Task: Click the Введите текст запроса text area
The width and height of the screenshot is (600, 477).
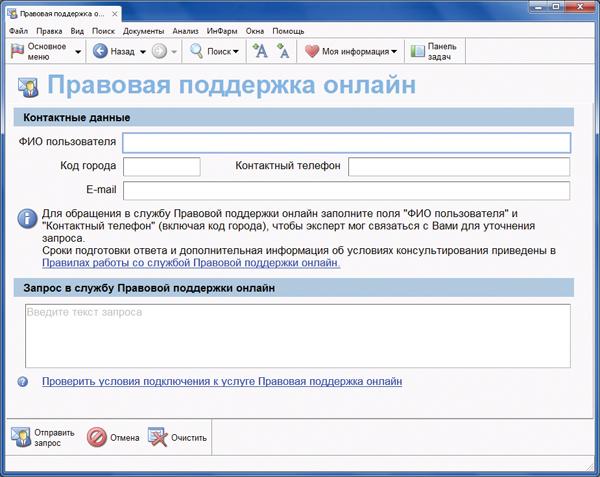Action: [x=297, y=334]
